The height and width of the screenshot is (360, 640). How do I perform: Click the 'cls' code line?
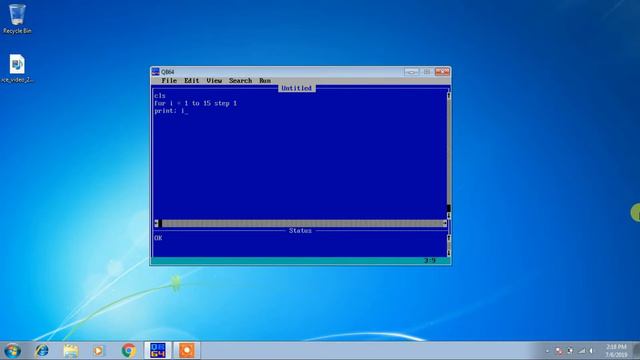160,96
